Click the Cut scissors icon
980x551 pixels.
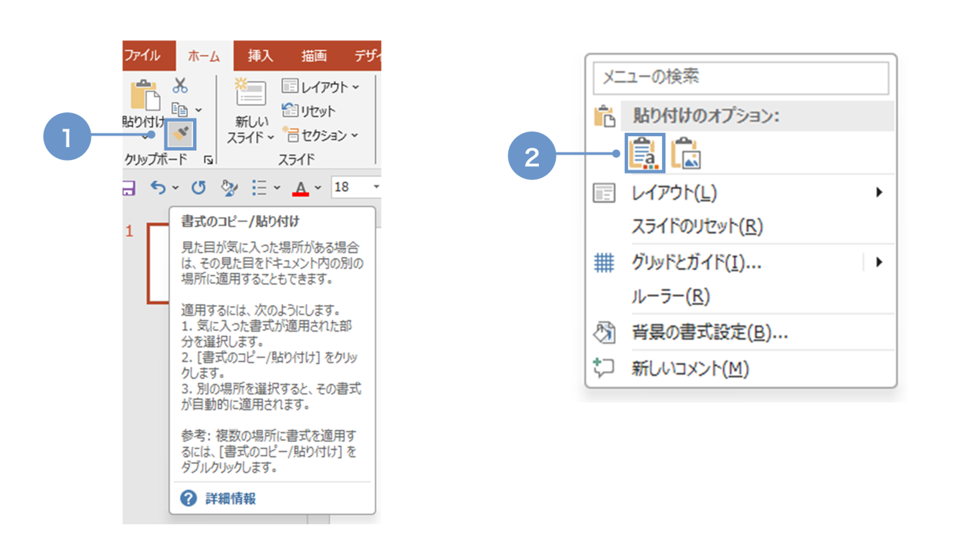(x=180, y=85)
